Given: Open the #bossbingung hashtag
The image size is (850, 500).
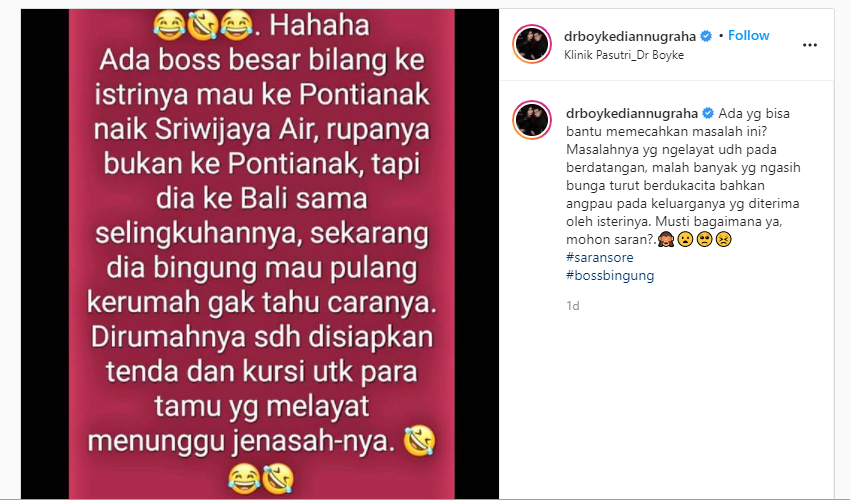Looking at the screenshot, I should point(610,275).
